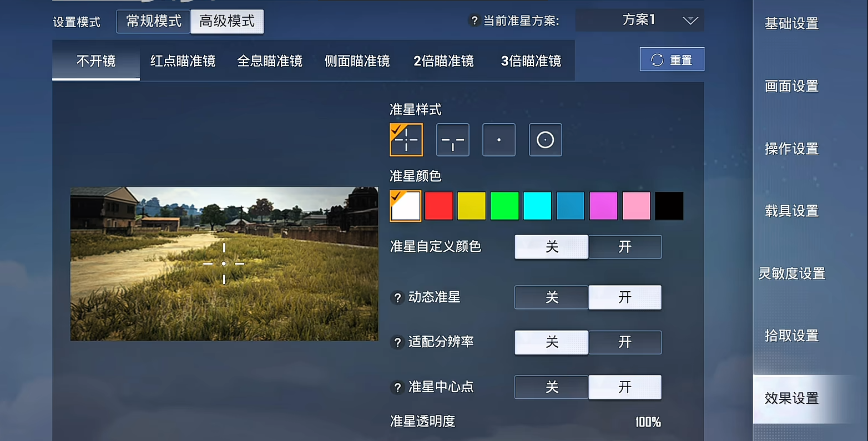The width and height of the screenshot is (868, 441).
Task: Disable 准星中心点 by clicking 关
Action: 551,387
